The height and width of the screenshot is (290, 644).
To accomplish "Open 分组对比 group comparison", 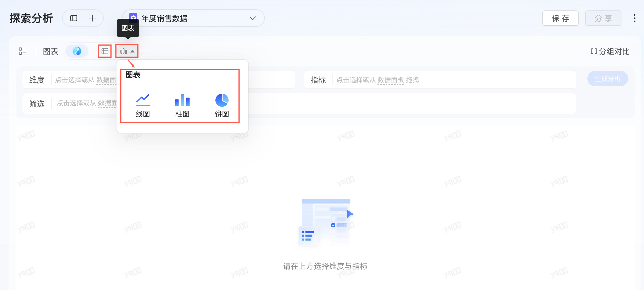I will [610, 51].
